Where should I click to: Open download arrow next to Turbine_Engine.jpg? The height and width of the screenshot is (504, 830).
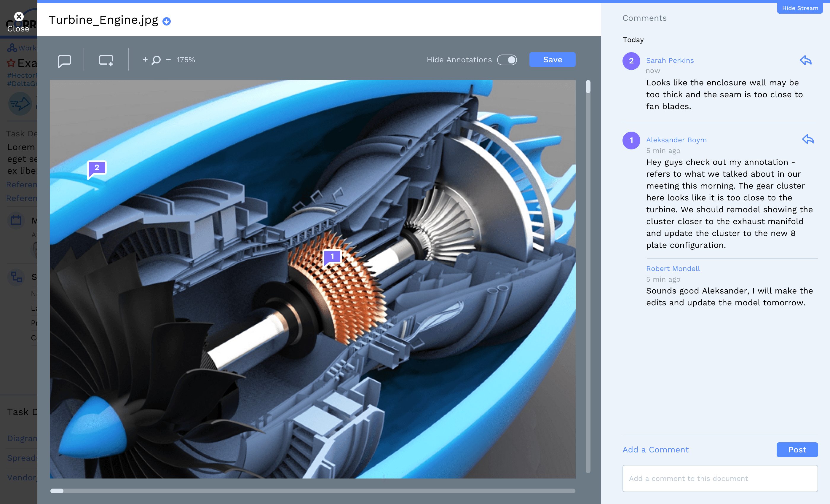166,21
